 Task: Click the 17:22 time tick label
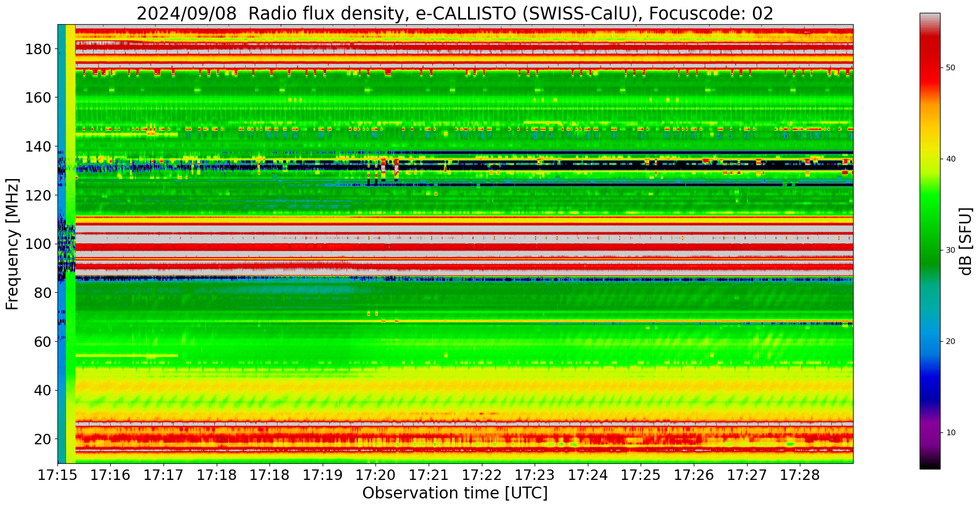(482, 475)
